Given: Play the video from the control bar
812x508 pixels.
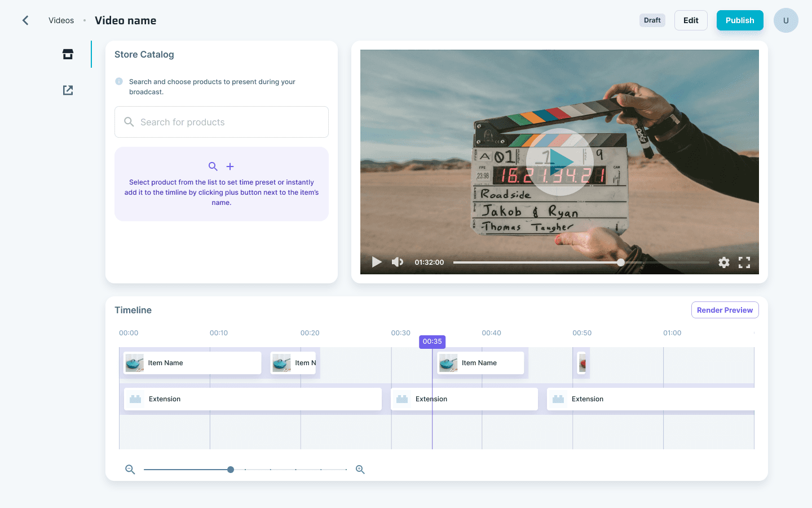Looking at the screenshot, I should click(377, 262).
